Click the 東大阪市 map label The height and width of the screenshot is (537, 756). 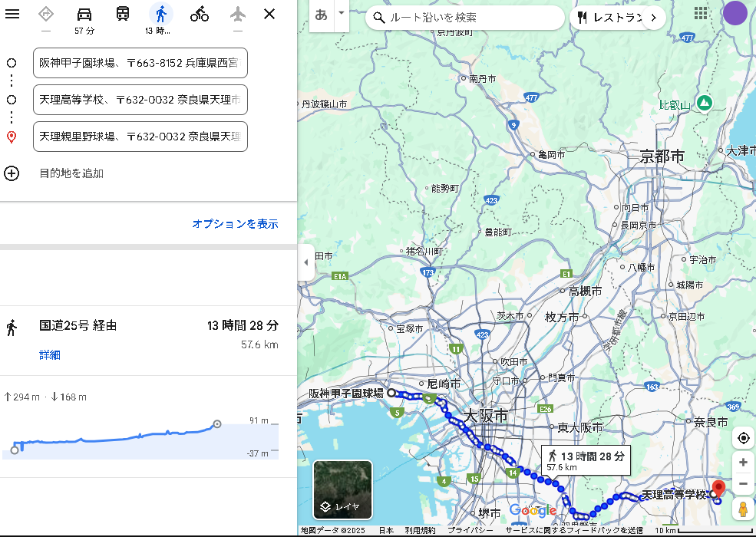[580, 427]
